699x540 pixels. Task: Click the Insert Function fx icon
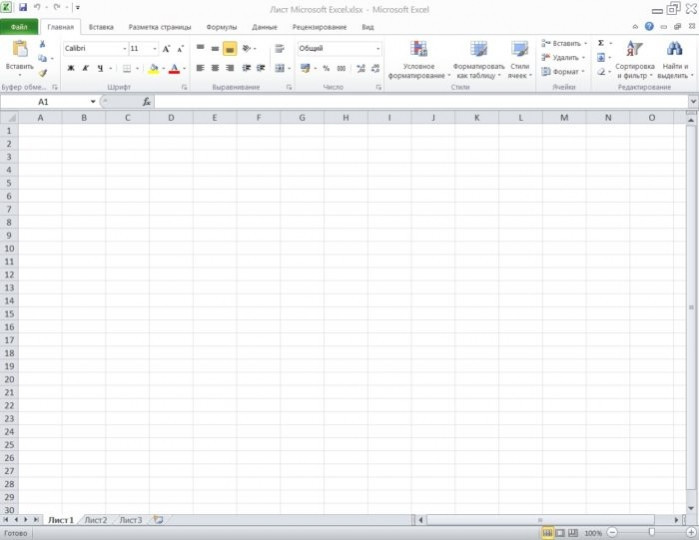point(146,102)
